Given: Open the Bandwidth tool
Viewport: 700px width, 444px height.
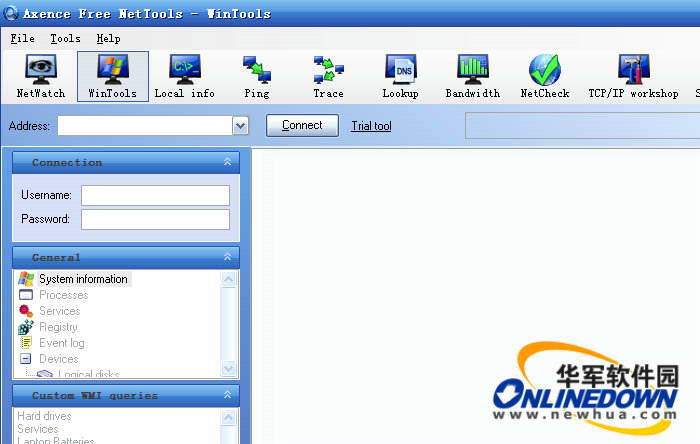Looking at the screenshot, I should [472, 76].
